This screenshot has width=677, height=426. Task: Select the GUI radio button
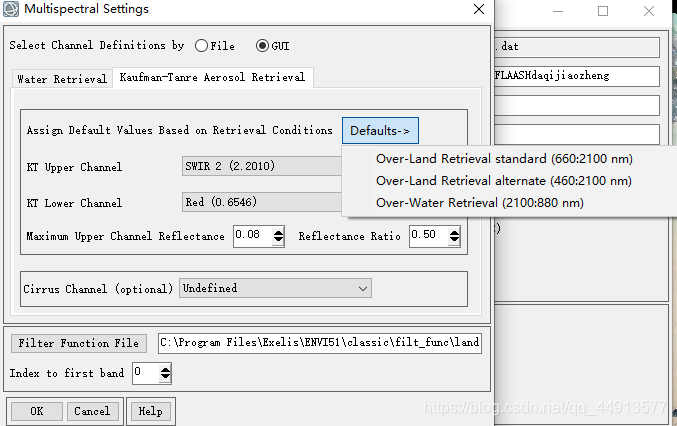(262, 46)
